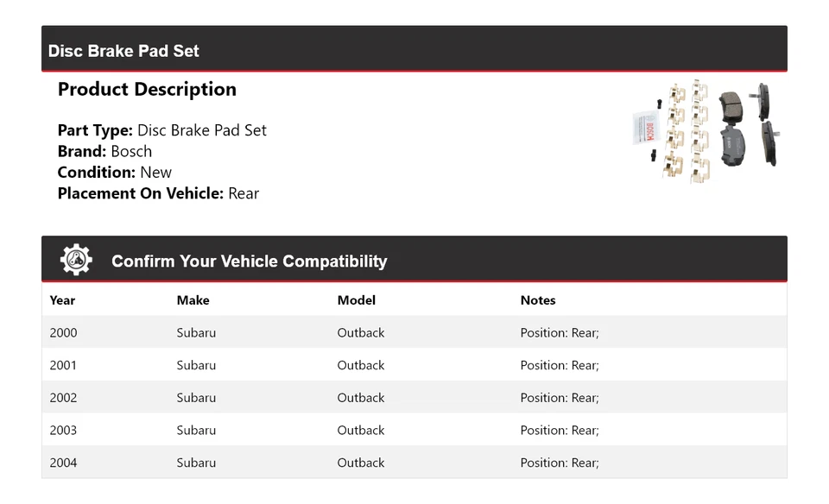
Task: Open the Bosch brake pad product image
Action: coord(706,131)
